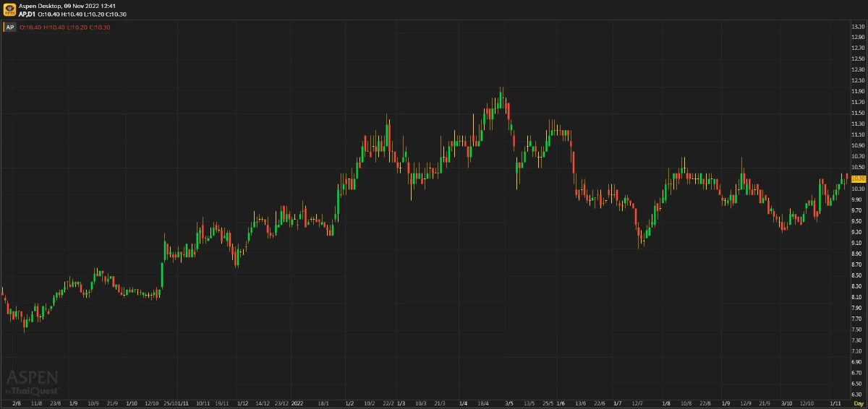
Task: Click the 12/7 date axis label
Action: coord(637,403)
